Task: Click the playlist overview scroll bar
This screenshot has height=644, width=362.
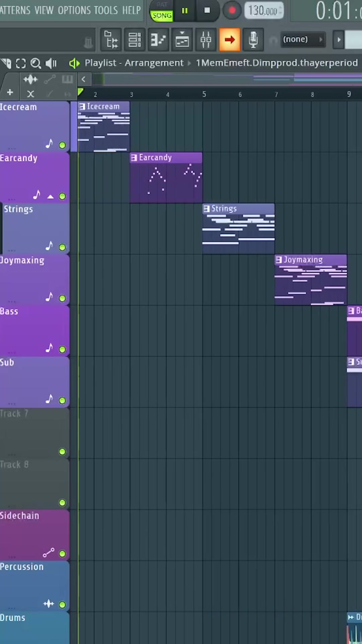Action: (226, 79)
